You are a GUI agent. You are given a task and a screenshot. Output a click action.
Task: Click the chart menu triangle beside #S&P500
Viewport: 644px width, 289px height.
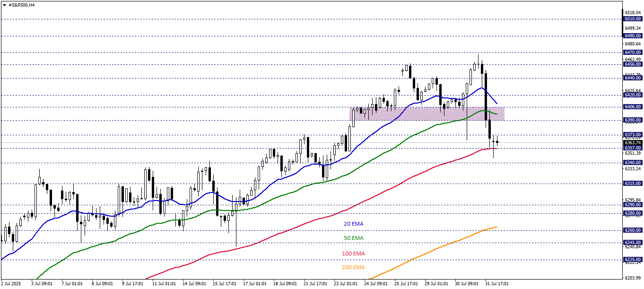point(4,5)
